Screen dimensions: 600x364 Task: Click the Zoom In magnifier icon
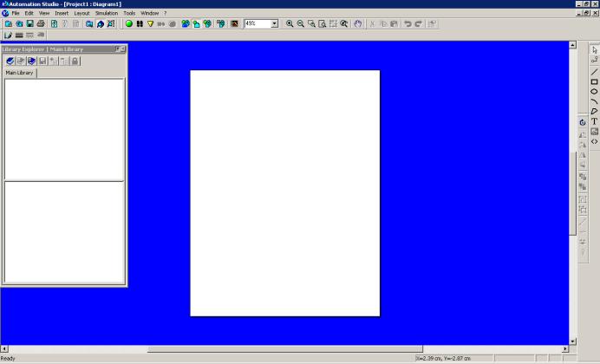(x=290, y=23)
